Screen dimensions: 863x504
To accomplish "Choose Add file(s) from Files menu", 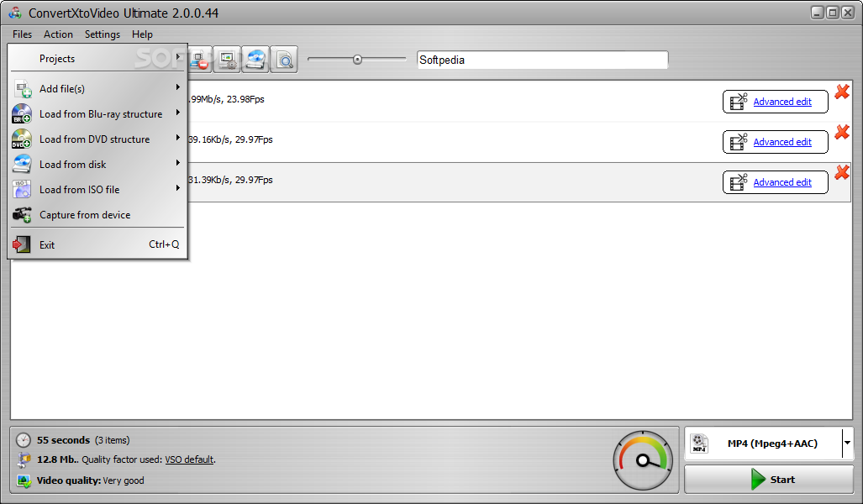I will point(98,88).
